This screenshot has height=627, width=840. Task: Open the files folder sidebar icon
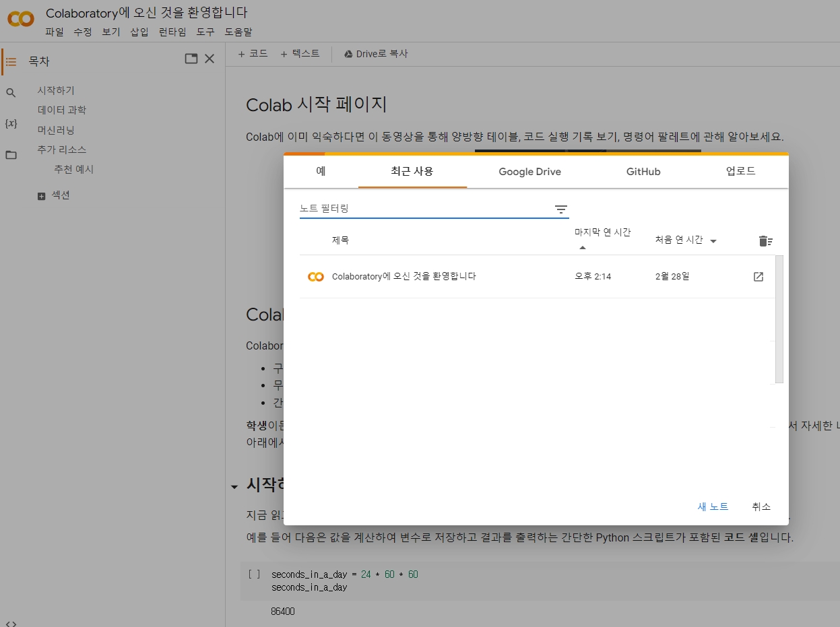coord(11,155)
